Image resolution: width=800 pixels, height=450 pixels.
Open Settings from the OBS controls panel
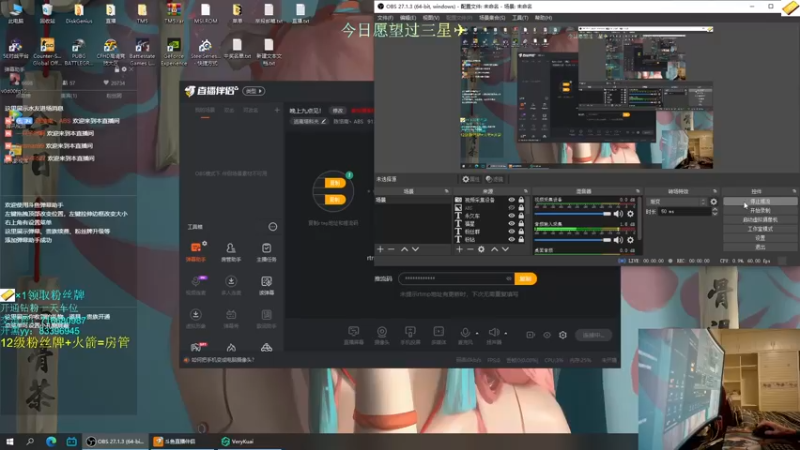760,238
